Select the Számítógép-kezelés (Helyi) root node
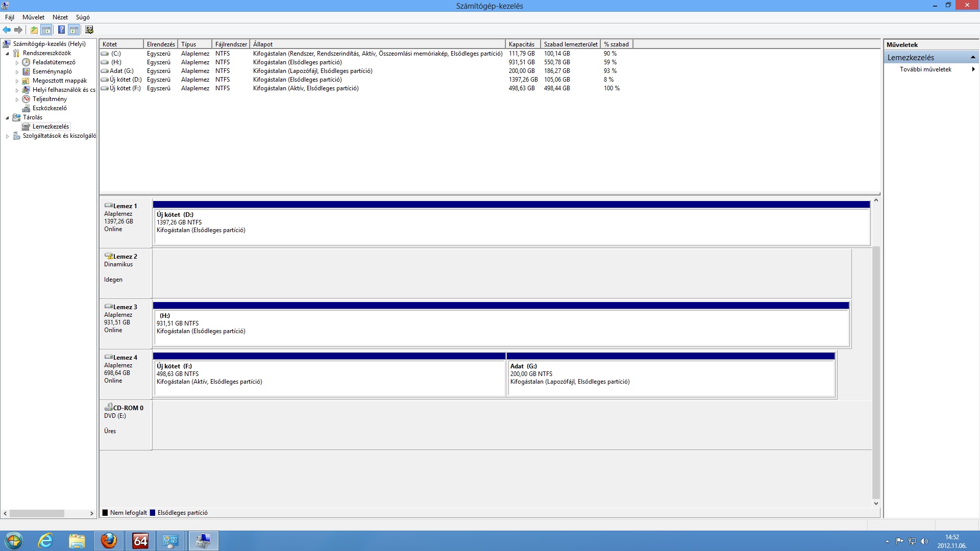980x551 pixels. point(50,44)
